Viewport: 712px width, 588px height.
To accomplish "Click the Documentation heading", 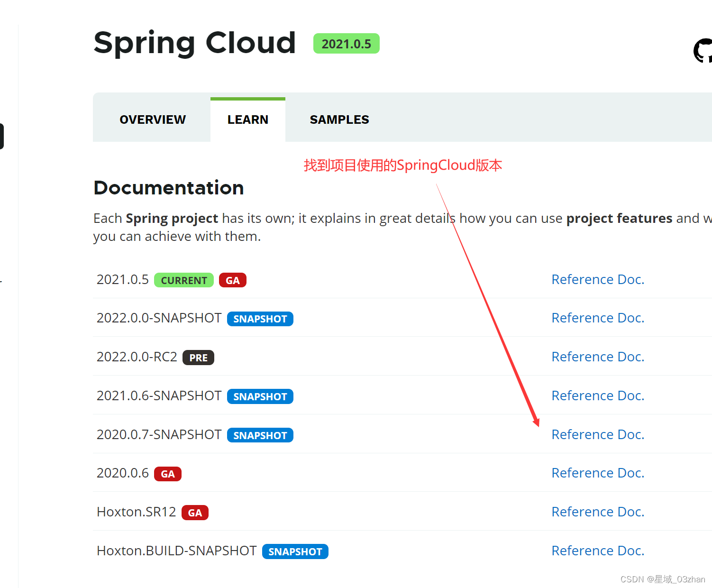I will [169, 188].
